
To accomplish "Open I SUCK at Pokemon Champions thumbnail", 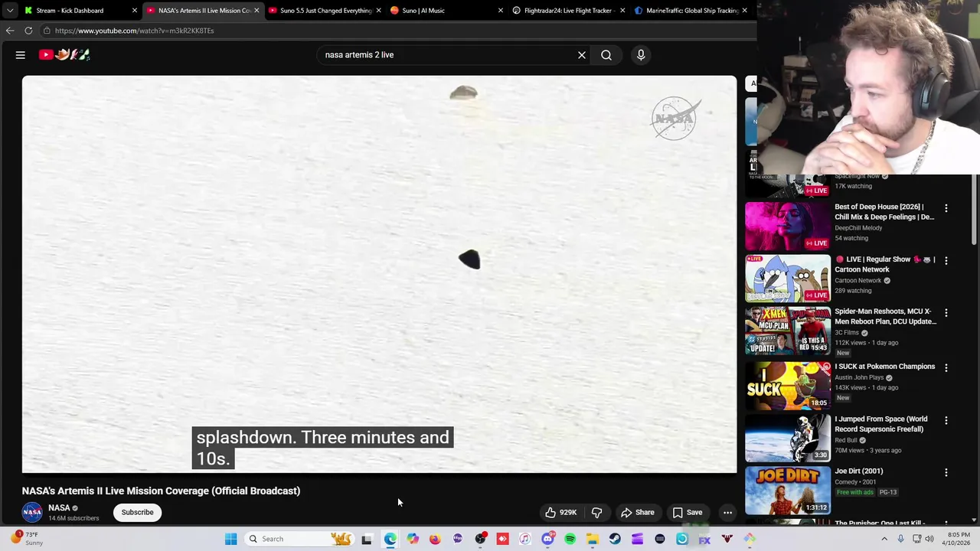I will (788, 385).
